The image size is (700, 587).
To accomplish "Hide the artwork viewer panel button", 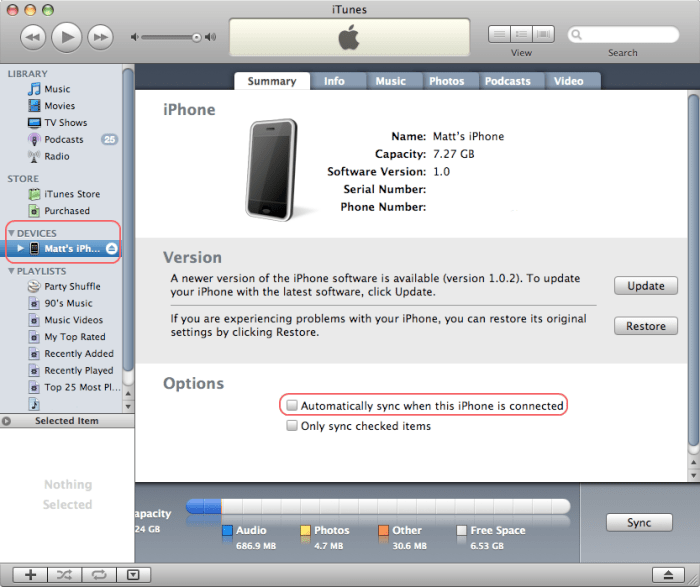I will pyautogui.click(x=133, y=575).
